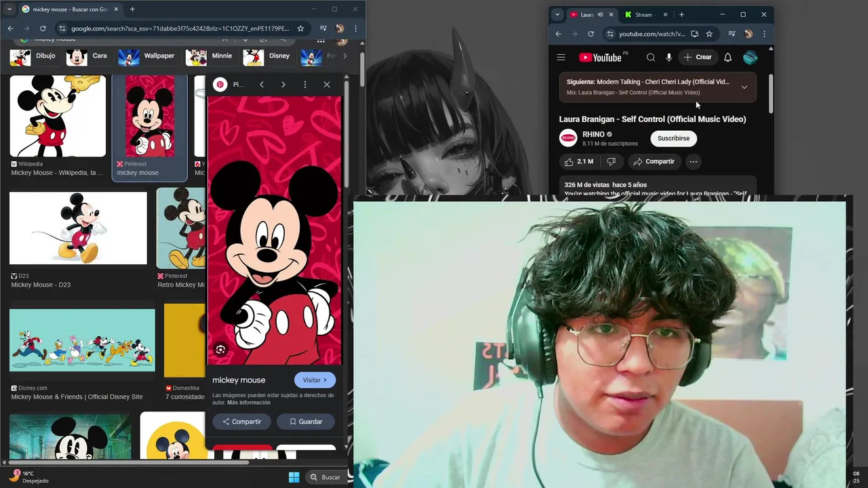
Task: Open Wikipedia Mickey Mouse image result
Action: pyautogui.click(x=58, y=117)
